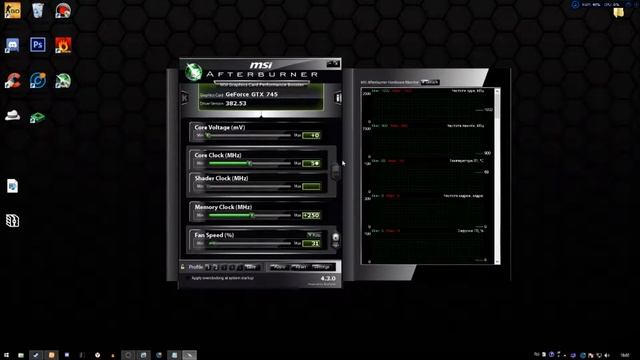The width and height of the screenshot is (640, 360).
Task: Click the Memory Clock slider handle
Action: coord(252,215)
